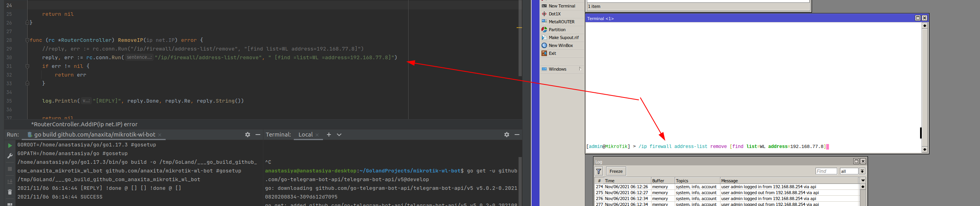980x206 pixels.
Task: Click Terminal <1> scroll up arrow
Action: [925, 26]
